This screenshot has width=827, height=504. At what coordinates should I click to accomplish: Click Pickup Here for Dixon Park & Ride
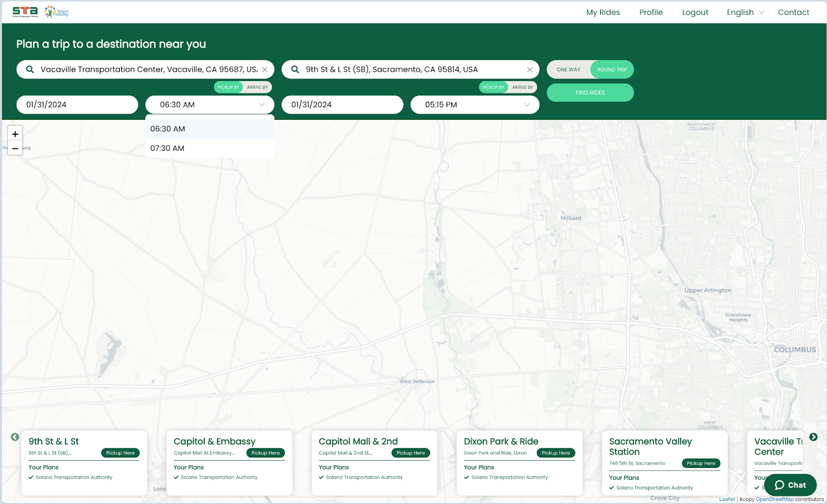556,453
